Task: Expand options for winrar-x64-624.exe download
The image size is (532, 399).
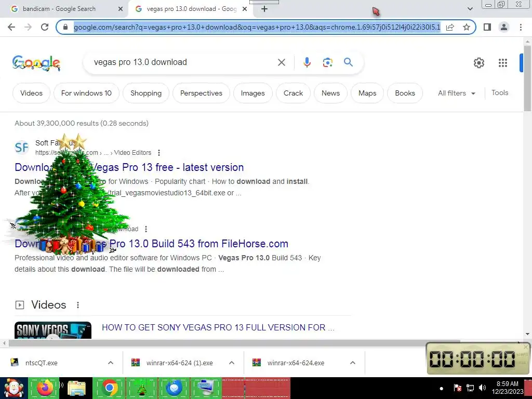Action: click(x=353, y=363)
